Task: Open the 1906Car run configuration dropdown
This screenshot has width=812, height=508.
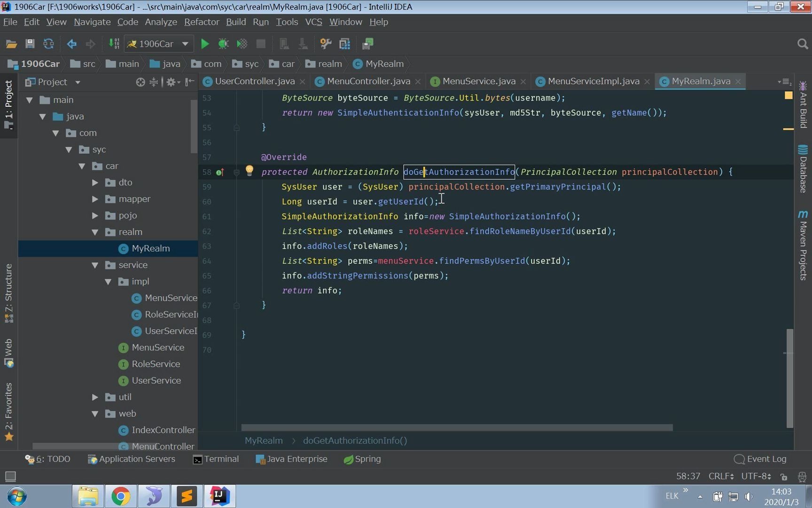Action: 158,44
